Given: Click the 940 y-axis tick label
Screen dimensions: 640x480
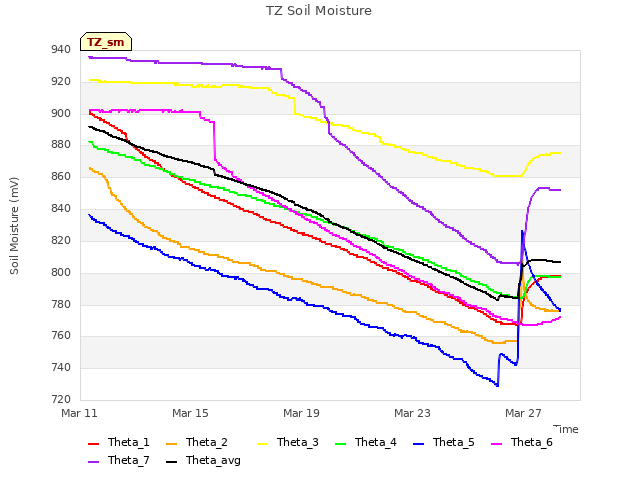Looking at the screenshot, I should pyautogui.click(x=61, y=50).
